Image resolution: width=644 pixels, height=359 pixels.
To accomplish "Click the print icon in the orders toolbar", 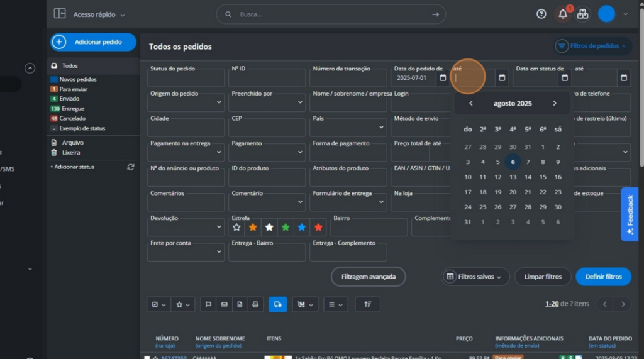I will point(255,304).
